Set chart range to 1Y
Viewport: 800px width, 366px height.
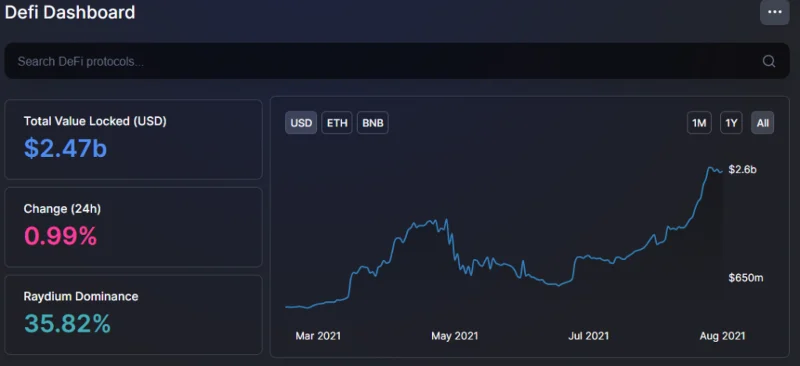click(731, 123)
